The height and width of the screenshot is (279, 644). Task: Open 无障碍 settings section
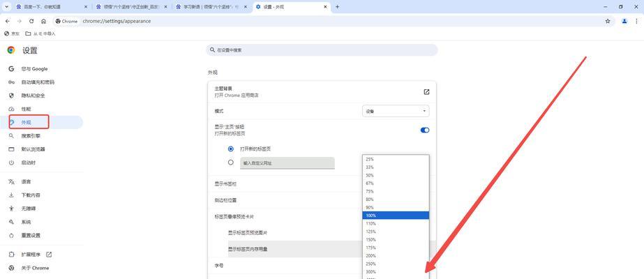(x=41, y=209)
